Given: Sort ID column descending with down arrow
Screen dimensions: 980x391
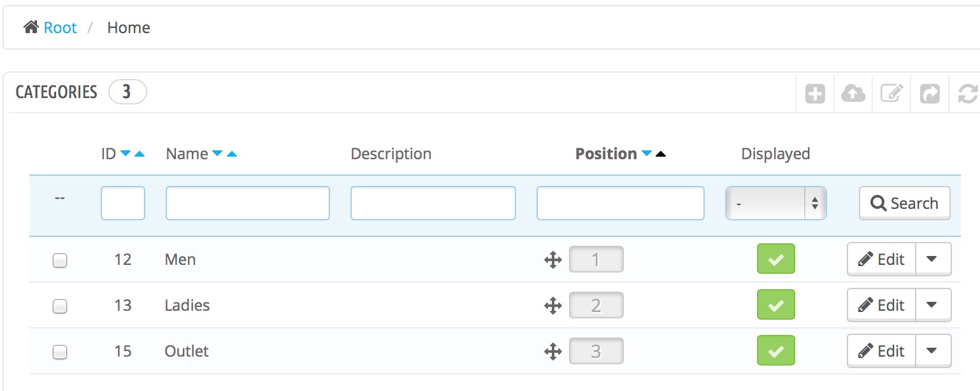Looking at the screenshot, I should click(x=126, y=153).
